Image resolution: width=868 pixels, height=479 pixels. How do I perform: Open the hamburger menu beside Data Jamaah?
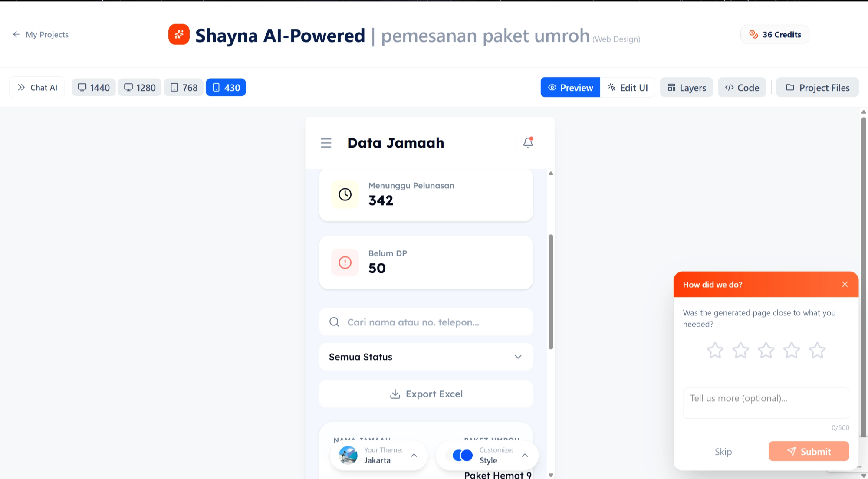click(326, 143)
